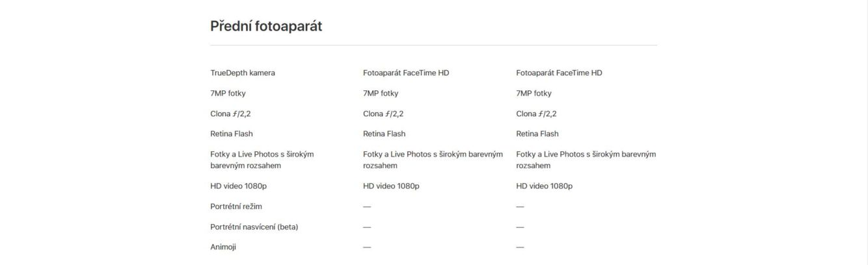The image size is (868, 265).
Task: Click "7MP fotky" in the left column
Action: [x=228, y=93]
